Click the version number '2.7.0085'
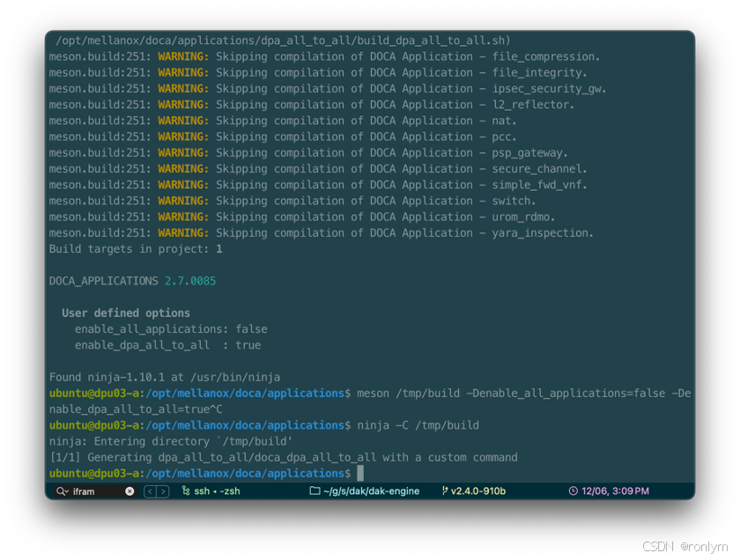The height and width of the screenshot is (560, 740). point(189,281)
